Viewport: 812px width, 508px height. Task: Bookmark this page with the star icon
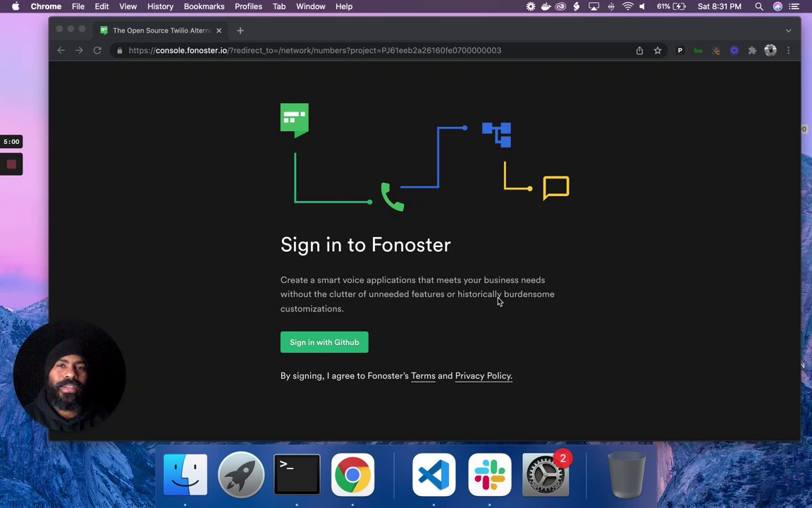[x=658, y=50]
